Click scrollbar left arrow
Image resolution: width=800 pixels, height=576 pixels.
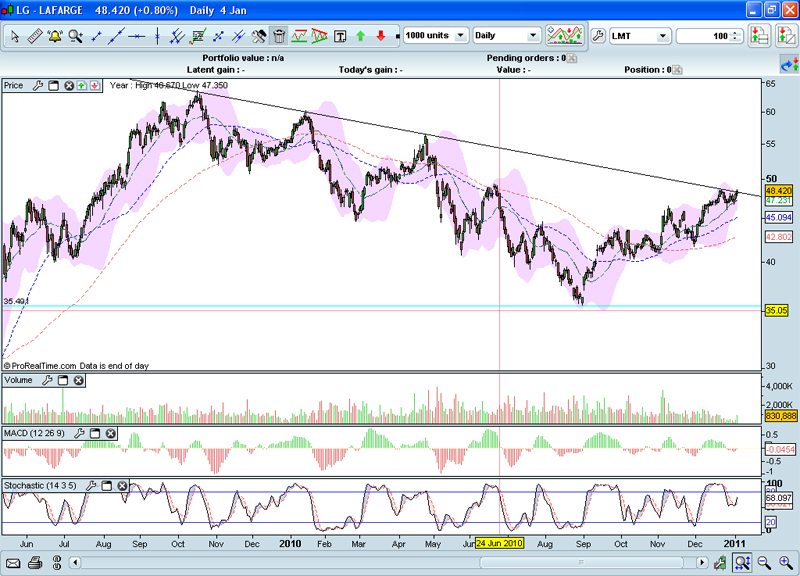tap(75, 563)
